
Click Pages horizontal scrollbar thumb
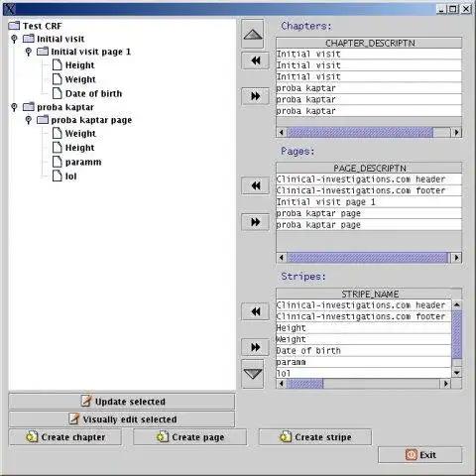click(x=368, y=258)
